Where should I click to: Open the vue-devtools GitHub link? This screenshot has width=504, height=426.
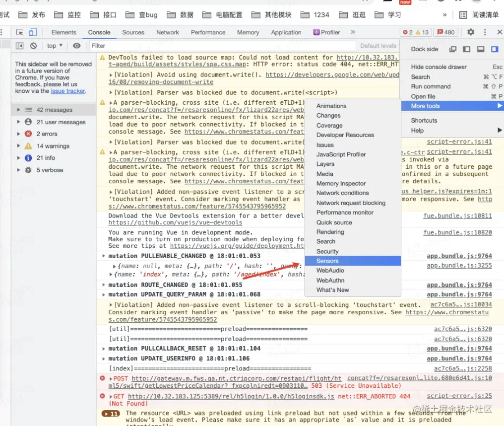pyautogui.click(x=175, y=222)
